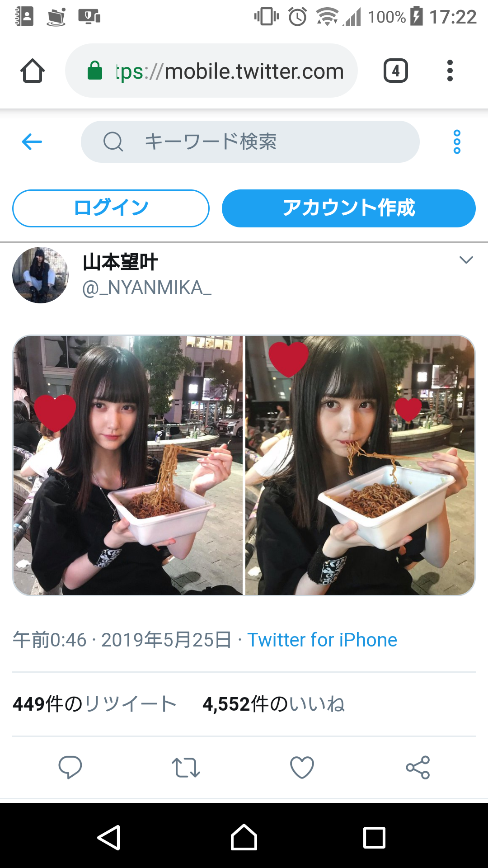Screen dimensions: 488x868
Task: View the 449件のリツイート list
Action: [x=94, y=704]
